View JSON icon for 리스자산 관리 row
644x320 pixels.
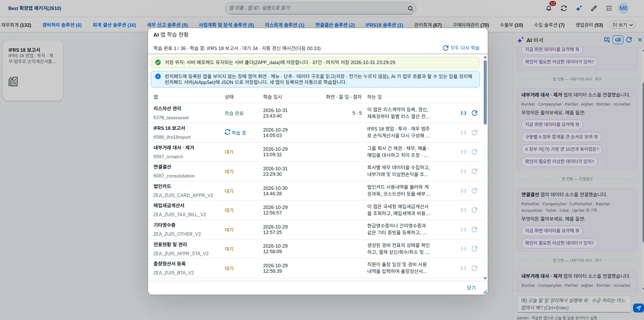tap(463, 113)
